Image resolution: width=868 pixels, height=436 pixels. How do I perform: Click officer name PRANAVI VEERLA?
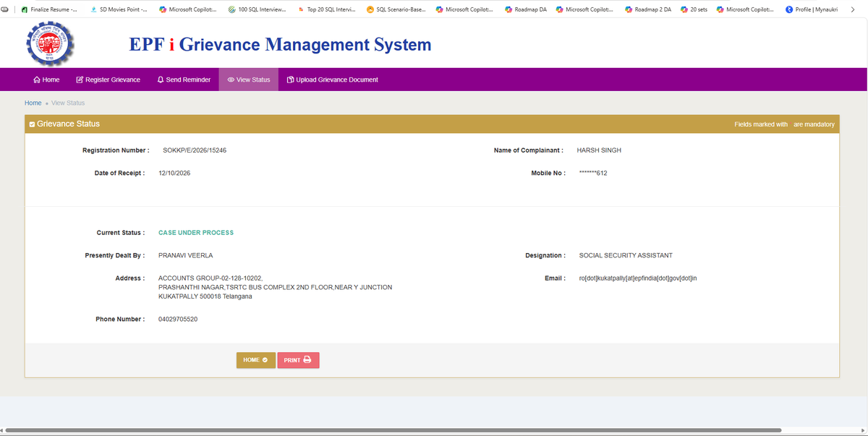pos(185,256)
